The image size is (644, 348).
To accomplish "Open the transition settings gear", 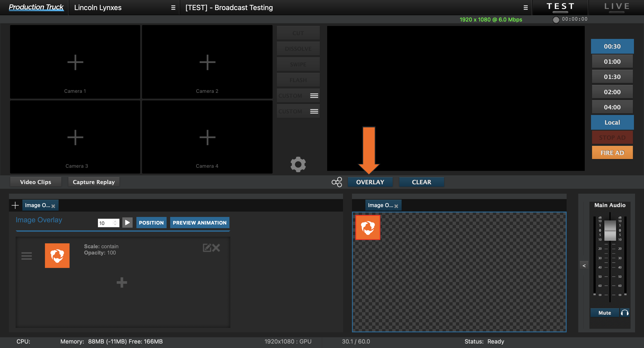I will (x=298, y=164).
